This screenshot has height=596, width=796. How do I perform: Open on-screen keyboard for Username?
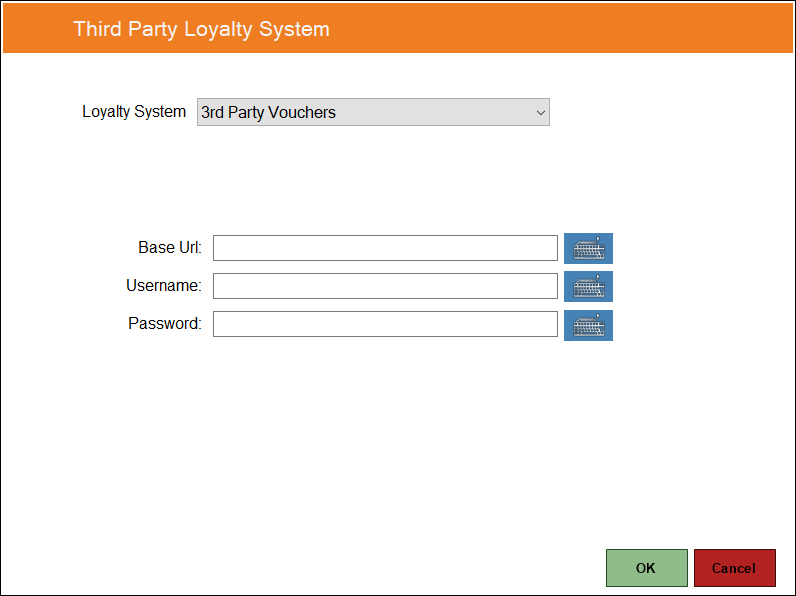(588, 286)
